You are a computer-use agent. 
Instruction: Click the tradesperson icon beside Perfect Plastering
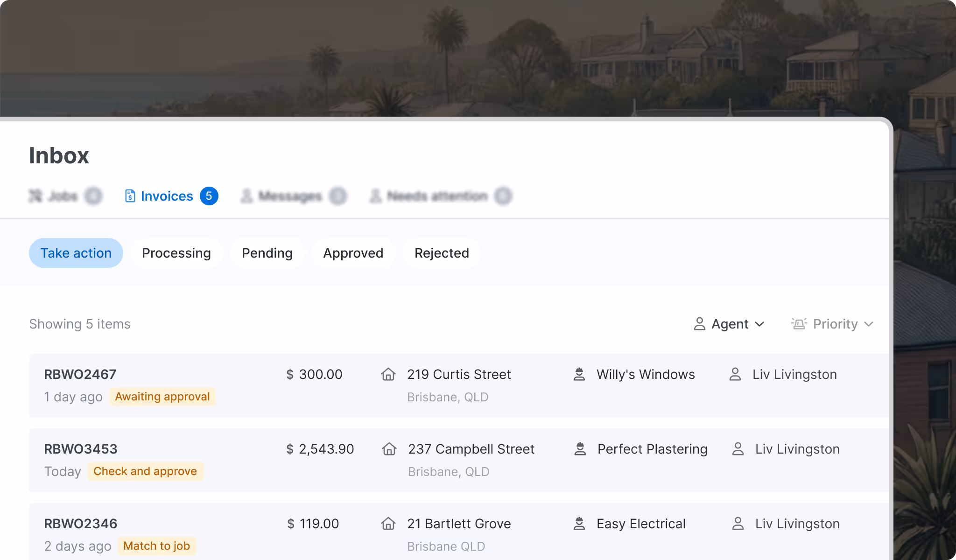point(580,449)
